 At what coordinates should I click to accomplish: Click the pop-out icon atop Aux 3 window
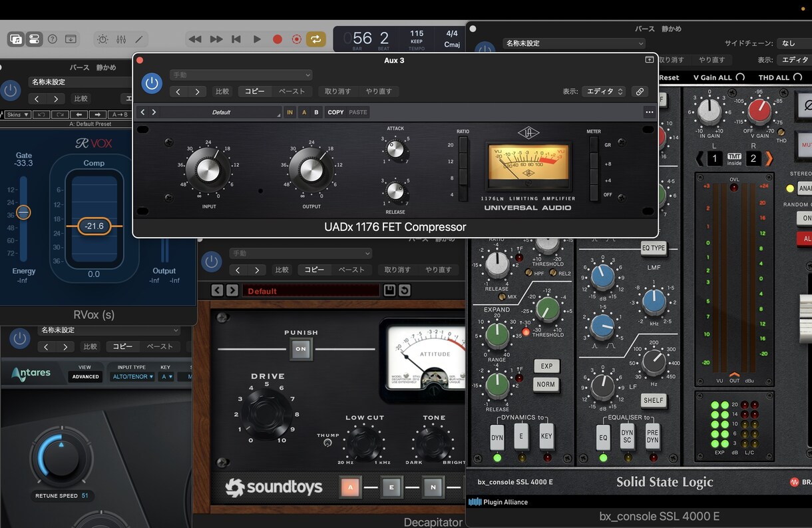tap(650, 60)
